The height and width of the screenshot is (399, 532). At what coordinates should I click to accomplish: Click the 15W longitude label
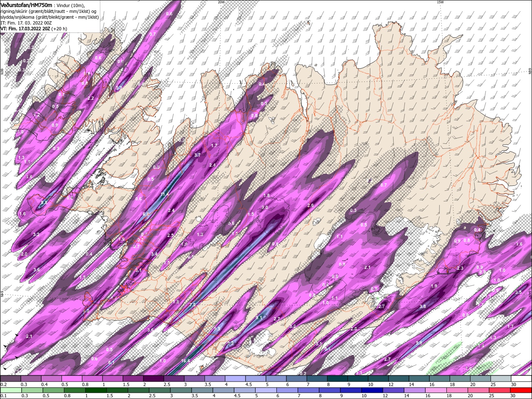(440, 2)
